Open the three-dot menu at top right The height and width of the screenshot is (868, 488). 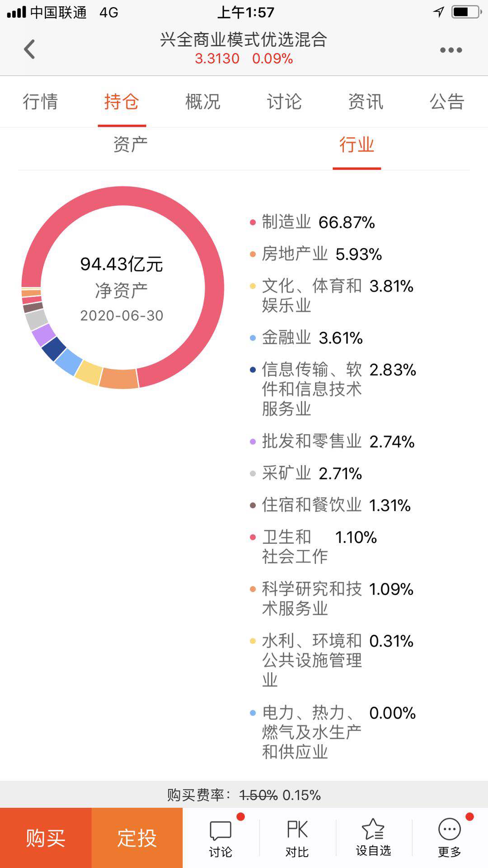point(450,51)
